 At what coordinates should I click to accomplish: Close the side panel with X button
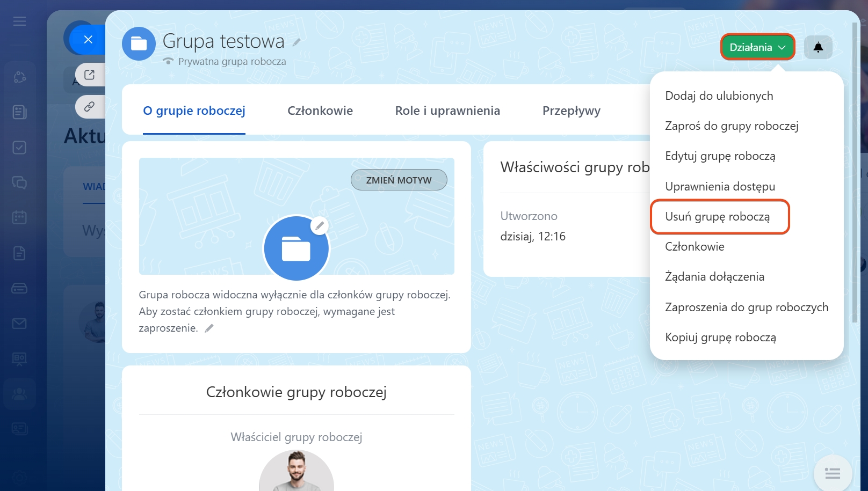pyautogui.click(x=89, y=39)
